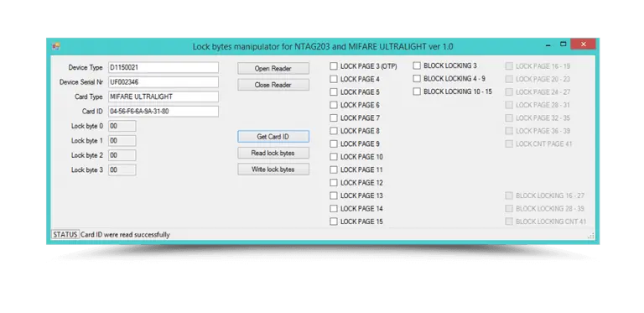
Task: Click the Lock byte 0 field
Action: [122, 126]
